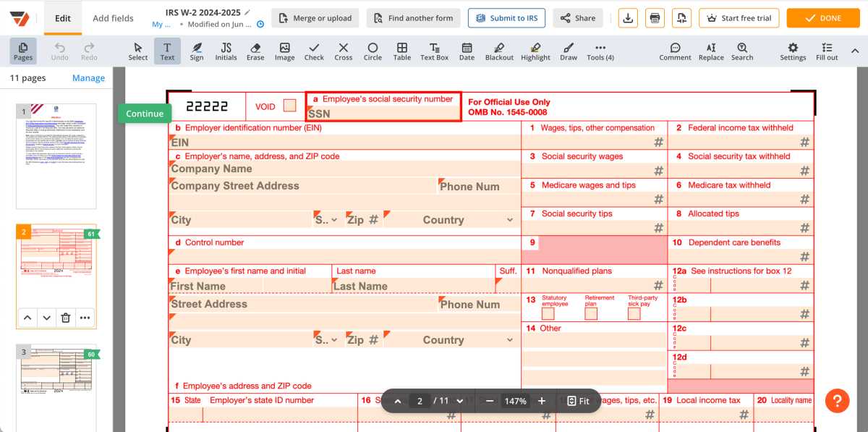The width and height of the screenshot is (868, 432).
Task: Pick the Date tool
Action: (467, 51)
